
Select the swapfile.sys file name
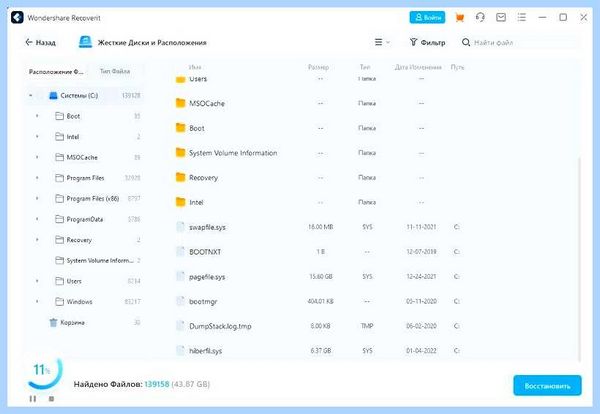click(207, 227)
